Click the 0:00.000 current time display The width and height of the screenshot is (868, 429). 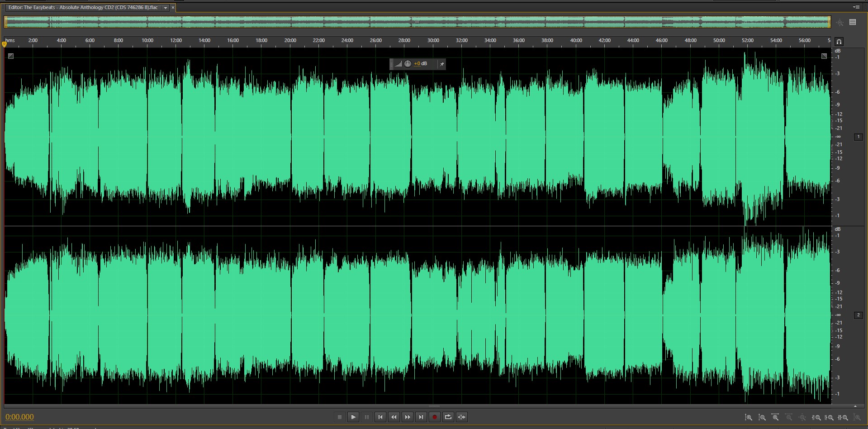click(20, 417)
